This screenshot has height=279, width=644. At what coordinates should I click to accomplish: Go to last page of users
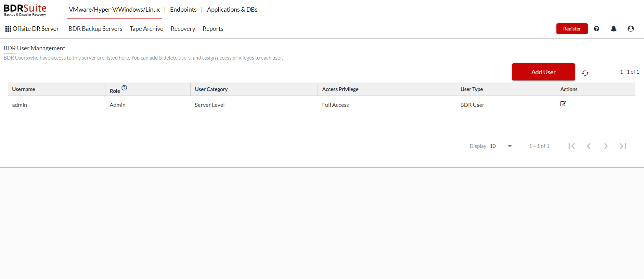point(623,146)
